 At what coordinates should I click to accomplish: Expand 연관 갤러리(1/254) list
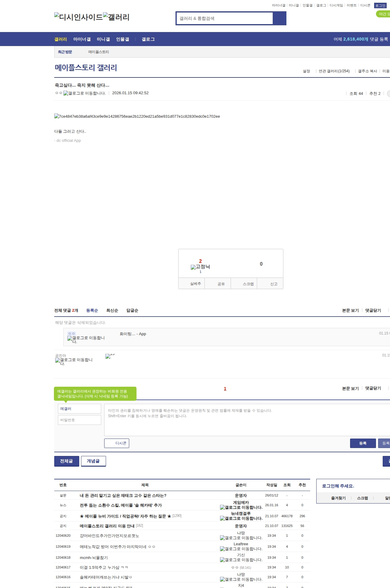click(x=334, y=71)
